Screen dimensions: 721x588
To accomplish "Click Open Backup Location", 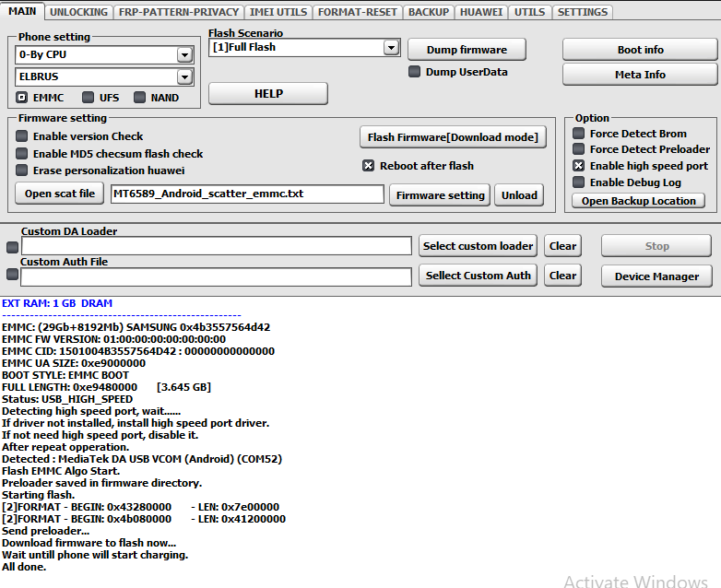I will (x=638, y=201).
